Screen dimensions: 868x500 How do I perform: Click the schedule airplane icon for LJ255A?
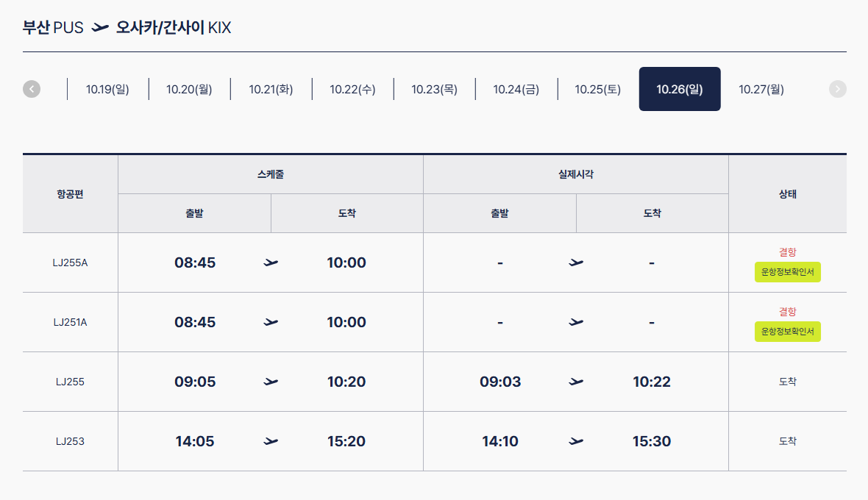point(271,262)
